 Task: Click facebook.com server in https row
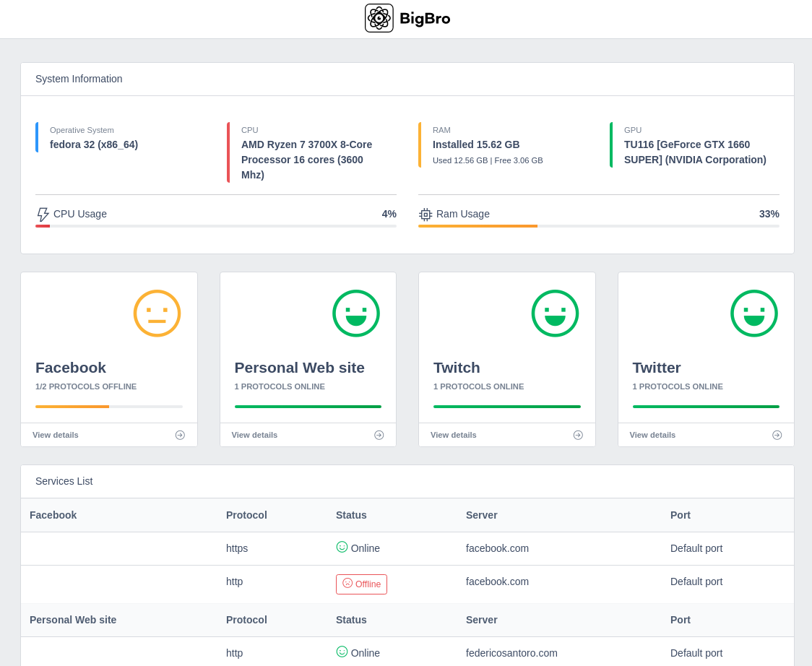pos(497,548)
